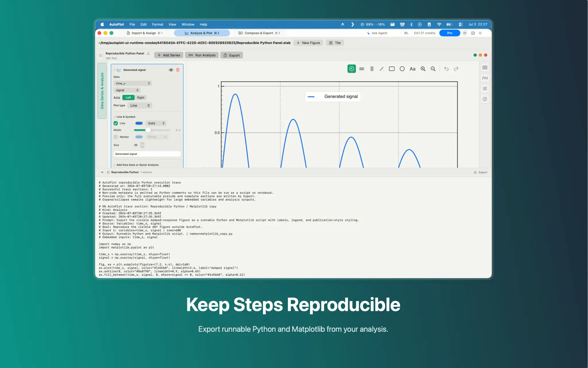588x368 pixels.
Task: Select the Analyze & Plot tab
Action: [x=202, y=33]
